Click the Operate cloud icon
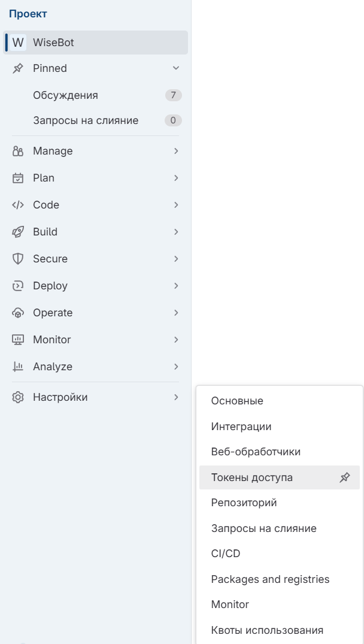Screen dimensions: 364x644 pos(17,313)
